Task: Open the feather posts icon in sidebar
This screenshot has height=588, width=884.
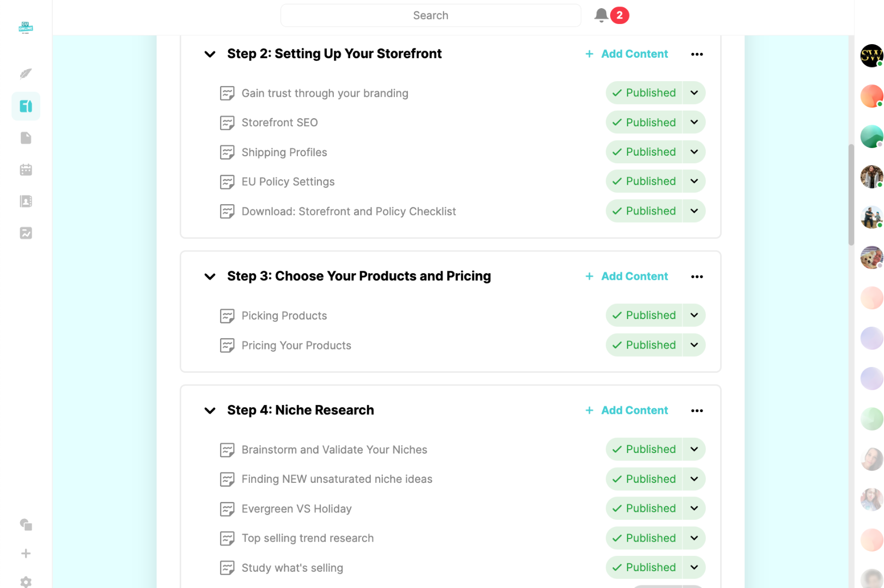Action: 26,74
